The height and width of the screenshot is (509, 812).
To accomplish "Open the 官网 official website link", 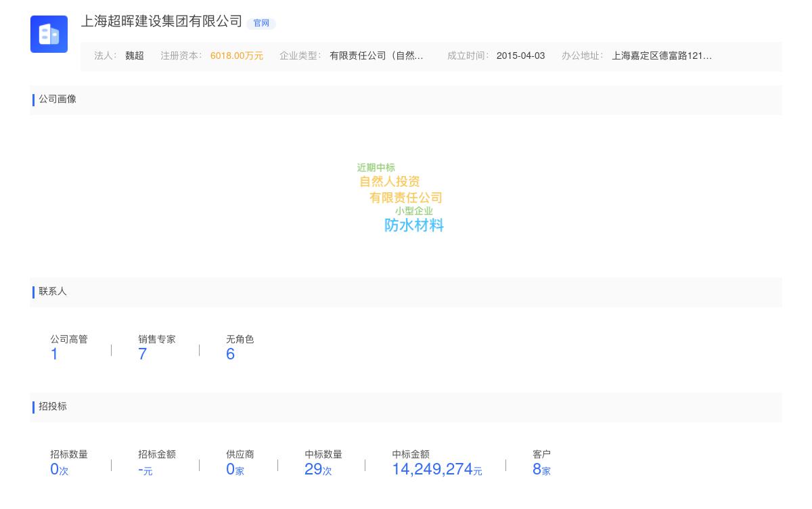I will pyautogui.click(x=261, y=23).
